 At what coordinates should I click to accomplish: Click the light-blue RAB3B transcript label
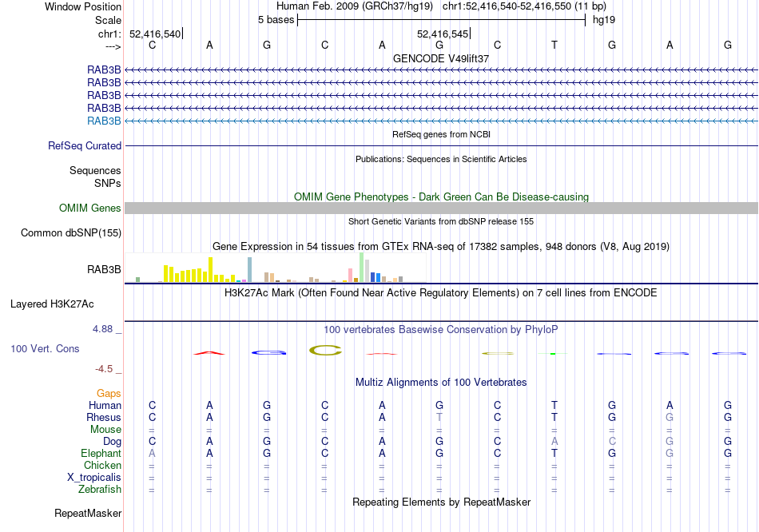tap(104, 121)
